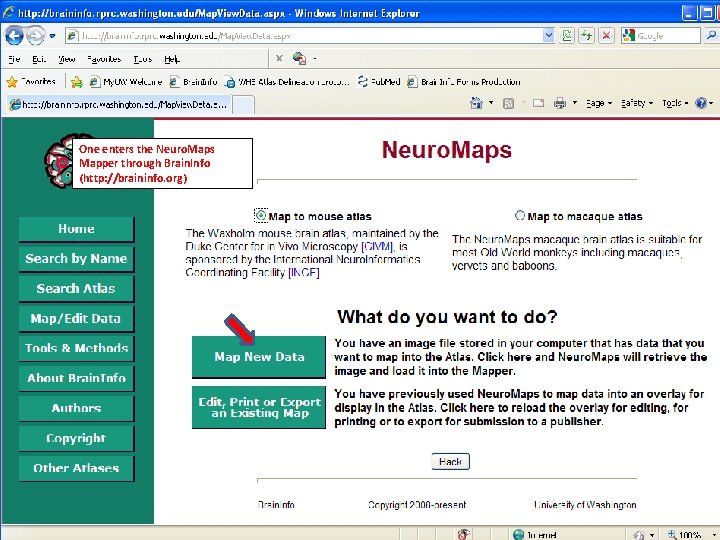Click the status bar security icon
Screen dimensions: 720x540
click(x=464, y=534)
